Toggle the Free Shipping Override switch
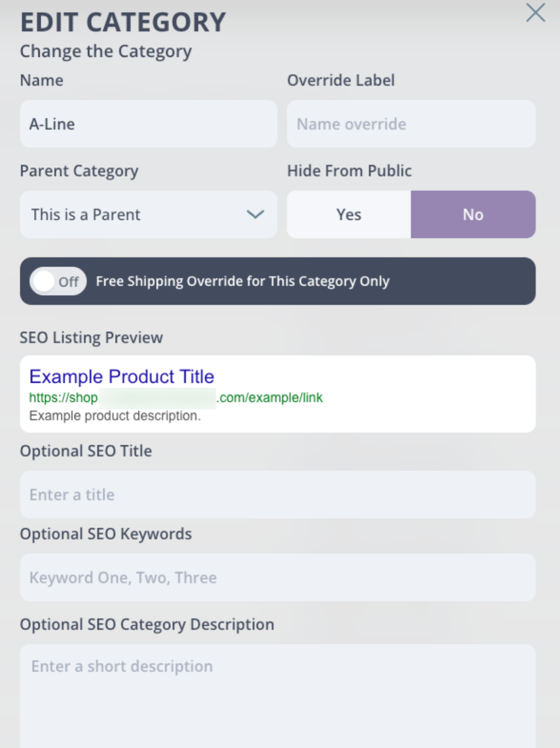560x748 pixels. [x=58, y=281]
